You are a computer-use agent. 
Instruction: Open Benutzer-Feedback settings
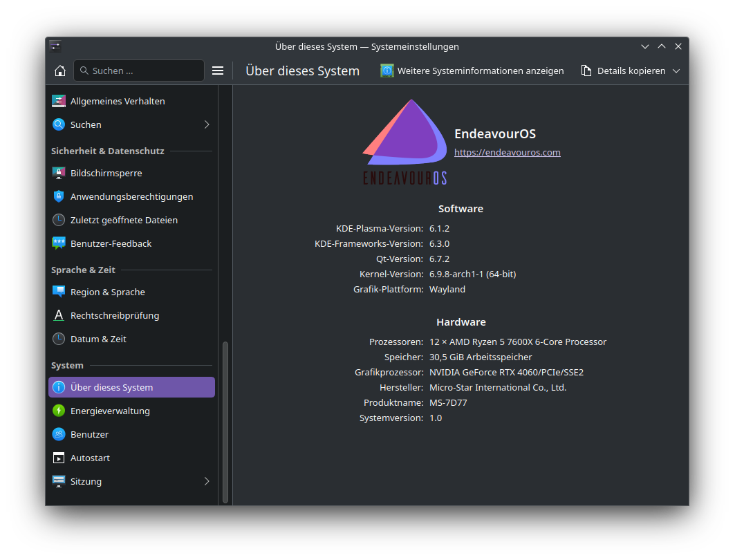131,243
